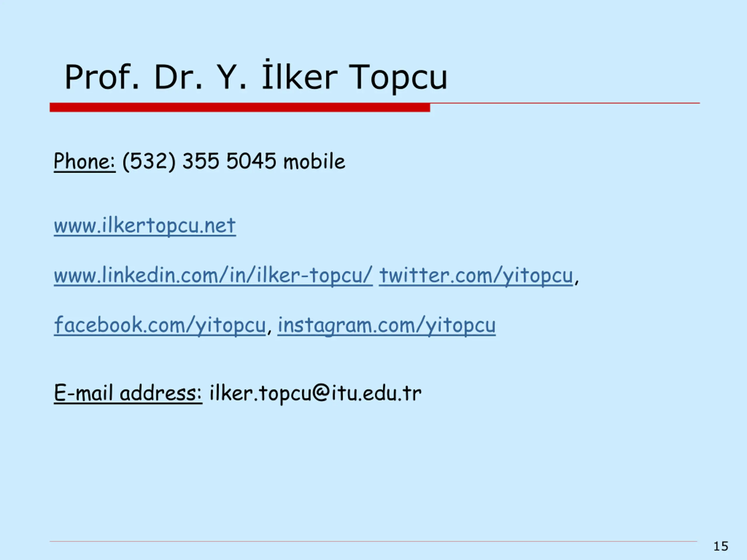Visit the facebook.com/yitopcu link
Viewport: 747px width, 560px height.
[160, 325]
